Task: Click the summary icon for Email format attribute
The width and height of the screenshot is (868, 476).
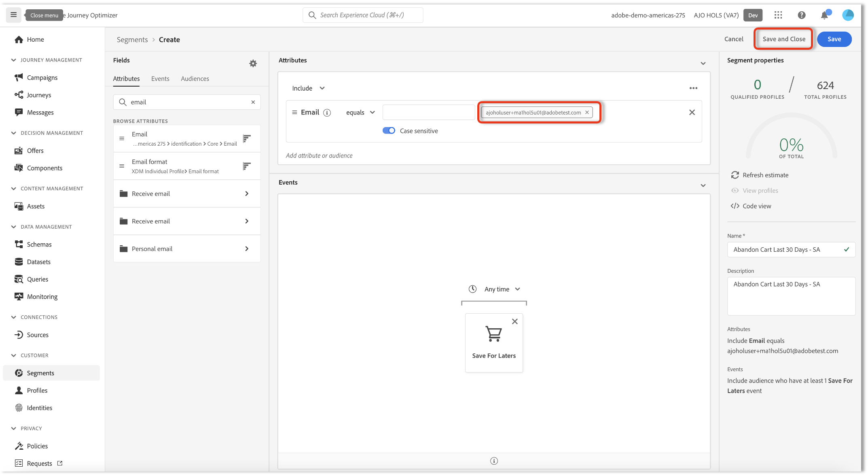Action: 247,166
